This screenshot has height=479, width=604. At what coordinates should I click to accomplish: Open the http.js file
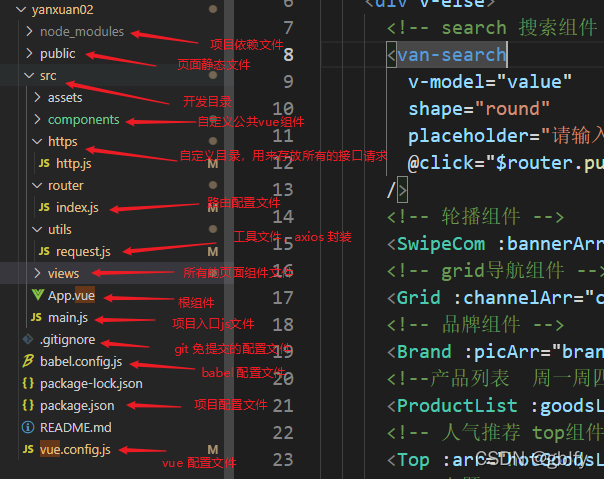74,164
